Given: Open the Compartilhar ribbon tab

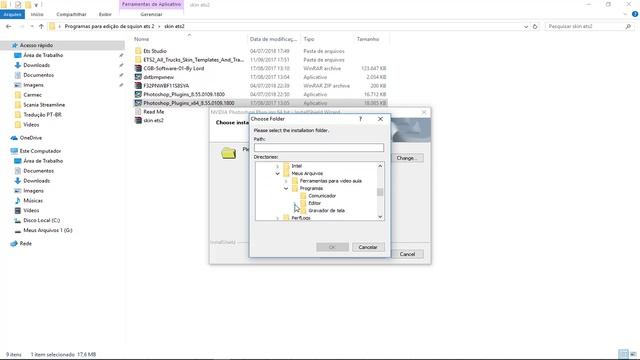Looking at the screenshot, I should pos(71,14).
